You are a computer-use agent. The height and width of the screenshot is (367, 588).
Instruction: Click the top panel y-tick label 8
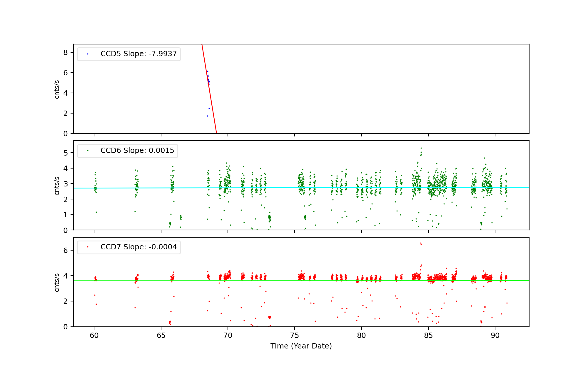click(x=65, y=53)
